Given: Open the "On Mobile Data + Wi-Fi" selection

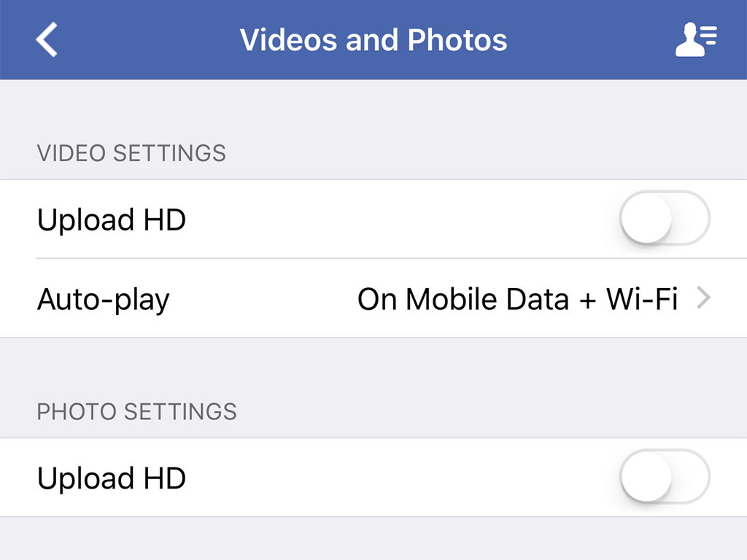Looking at the screenshot, I should pyautogui.click(x=517, y=299).
